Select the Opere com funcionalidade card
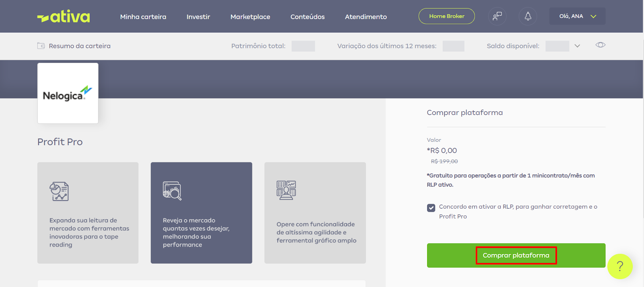Screen dimensions: 644x287 (315, 213)
